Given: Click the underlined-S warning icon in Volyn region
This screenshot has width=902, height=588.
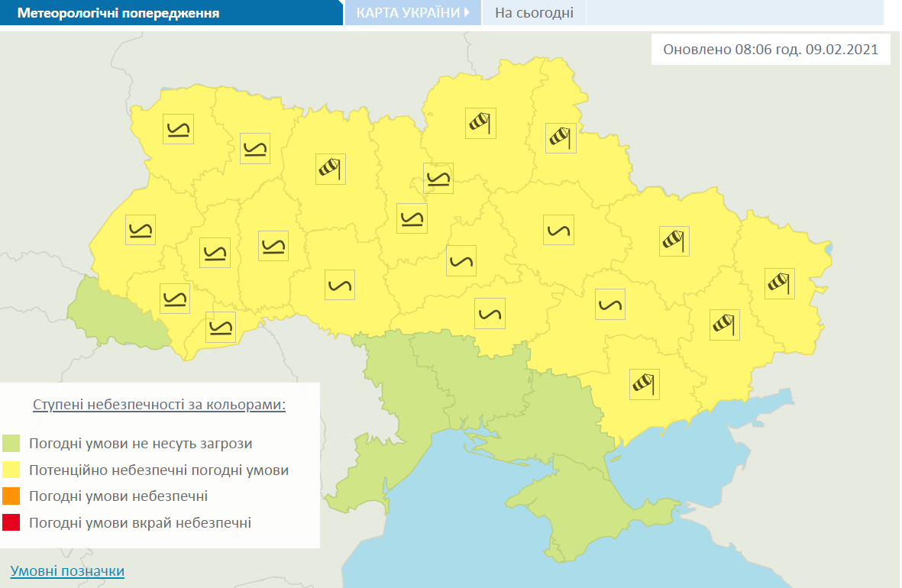Looking at the screenshot, I should pos(178,129).
